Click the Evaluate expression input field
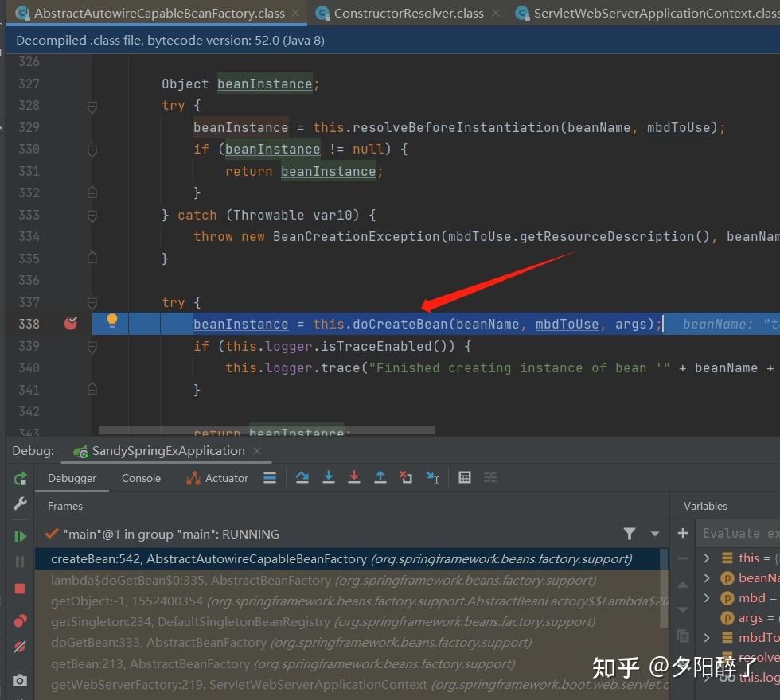Screen dimensions: 780x700 (740, 533)
